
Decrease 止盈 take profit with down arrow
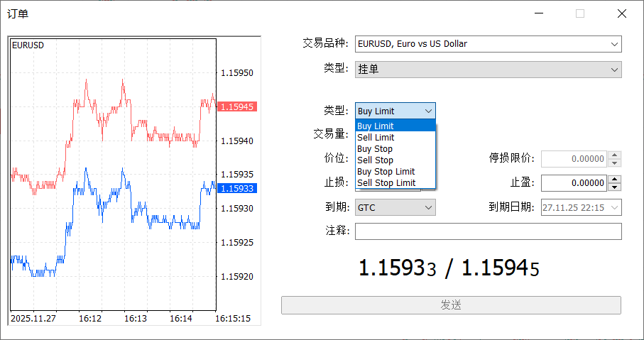(x=615, y=187)
